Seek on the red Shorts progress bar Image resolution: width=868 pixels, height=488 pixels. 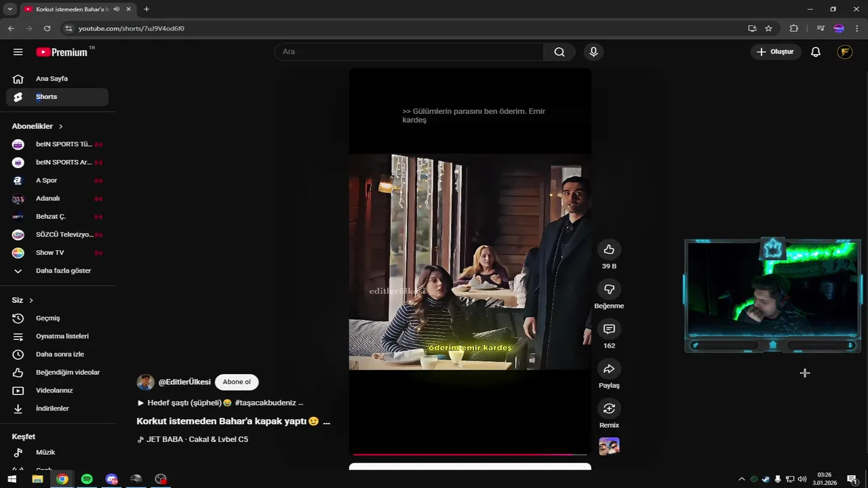(470, 454)
